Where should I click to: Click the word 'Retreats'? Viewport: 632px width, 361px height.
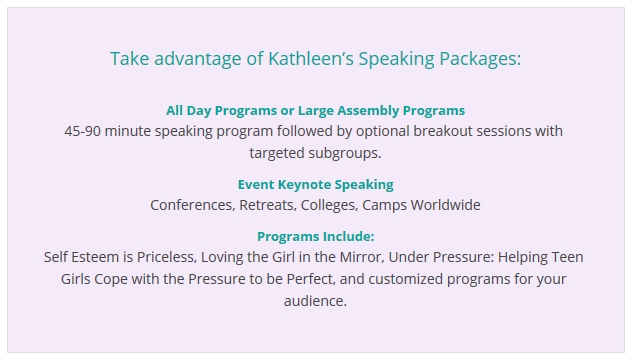268,205
